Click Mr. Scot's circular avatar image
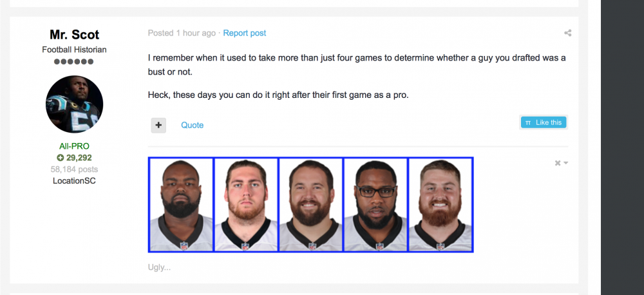The image size is (644, 295). pos(74,104)
